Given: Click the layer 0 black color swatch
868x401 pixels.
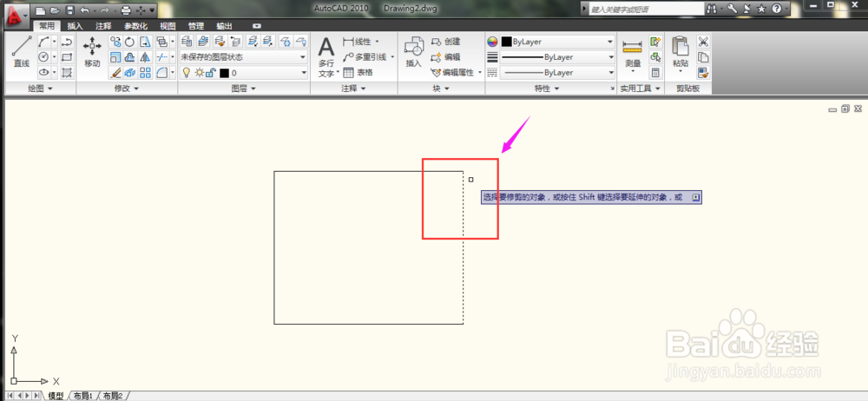Looking at the screenshot, I should coord(224,73).
